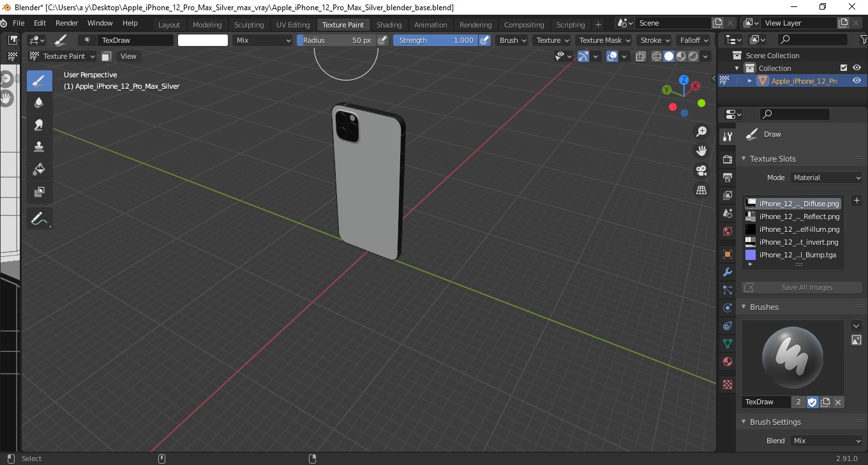This screenshot has width=868, height=465.
Task: Open the Falloff dropdown
Action: [694, 40]
